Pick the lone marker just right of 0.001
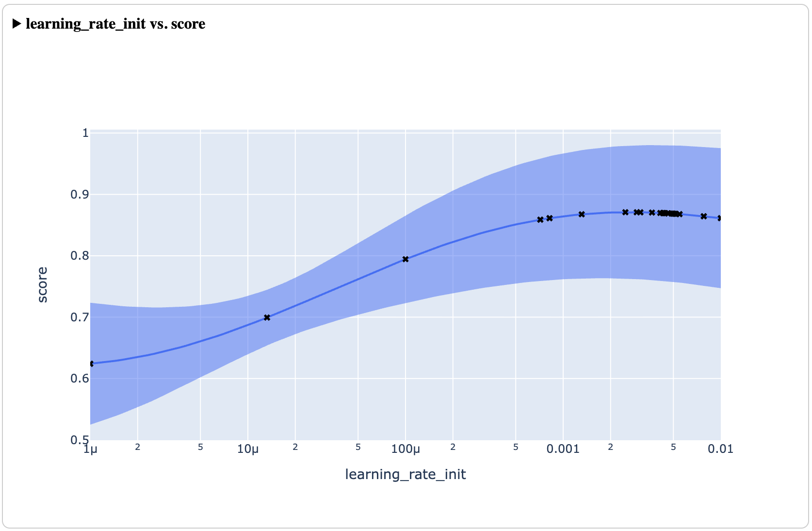 tap(582, 214)
